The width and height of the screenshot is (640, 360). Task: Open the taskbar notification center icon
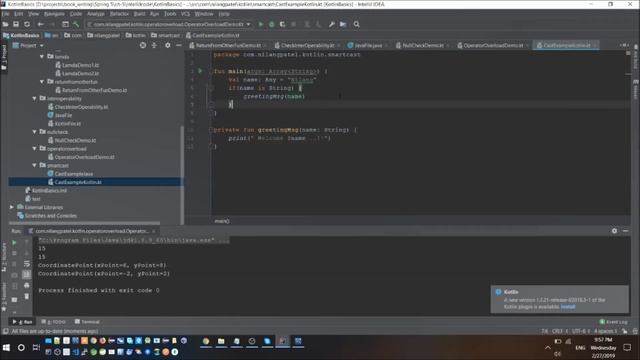pos(627,347)
